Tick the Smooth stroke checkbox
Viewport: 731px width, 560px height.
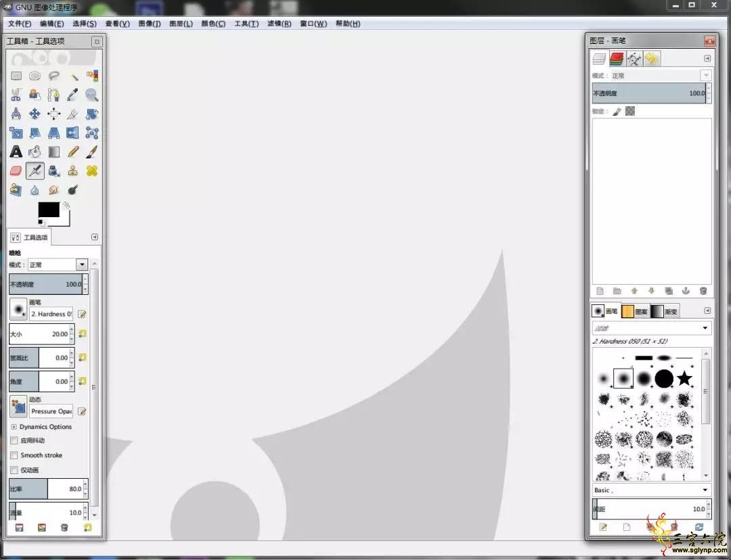click(14, 455)
